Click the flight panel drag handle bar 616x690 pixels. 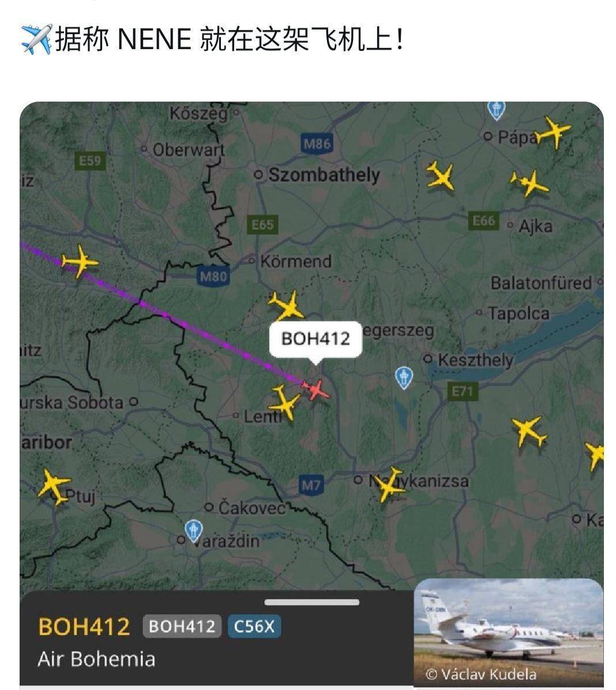[312, 602]
